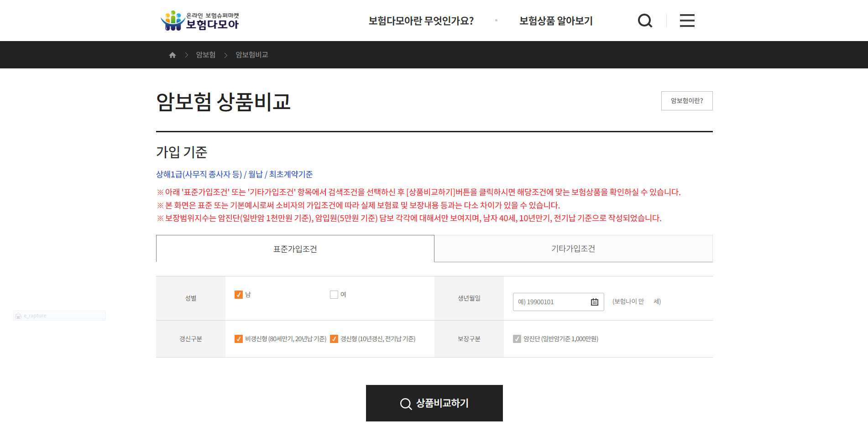Open the 보험다모아란 무엇인가요? menu

click(x=421, y=21)
